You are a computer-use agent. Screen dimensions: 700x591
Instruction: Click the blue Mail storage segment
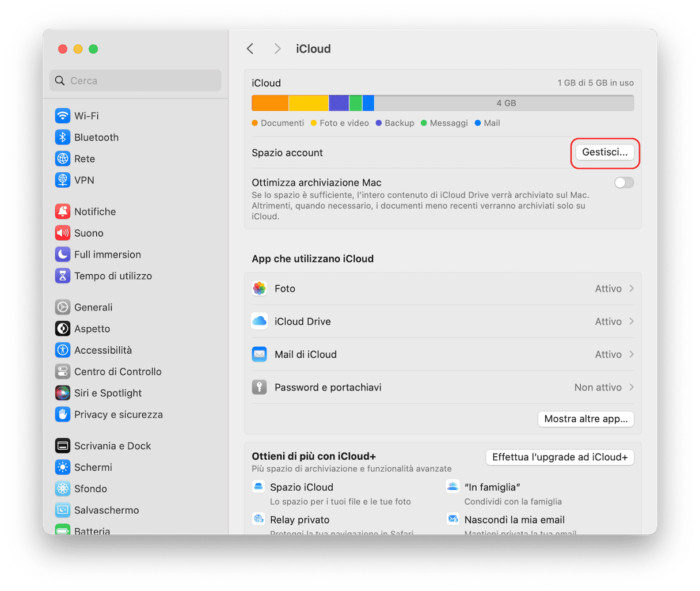368,103
